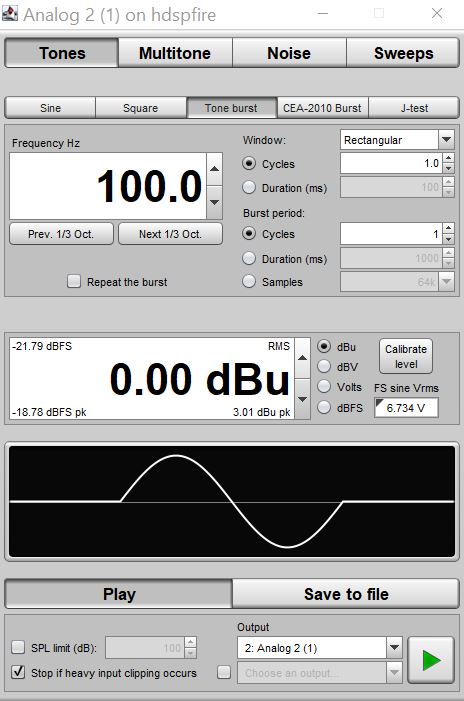Choose dBu level units

pos(324,346)
